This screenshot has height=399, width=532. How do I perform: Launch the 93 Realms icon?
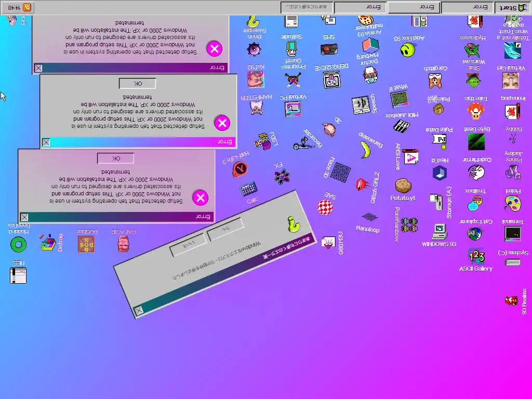(511, 301)
